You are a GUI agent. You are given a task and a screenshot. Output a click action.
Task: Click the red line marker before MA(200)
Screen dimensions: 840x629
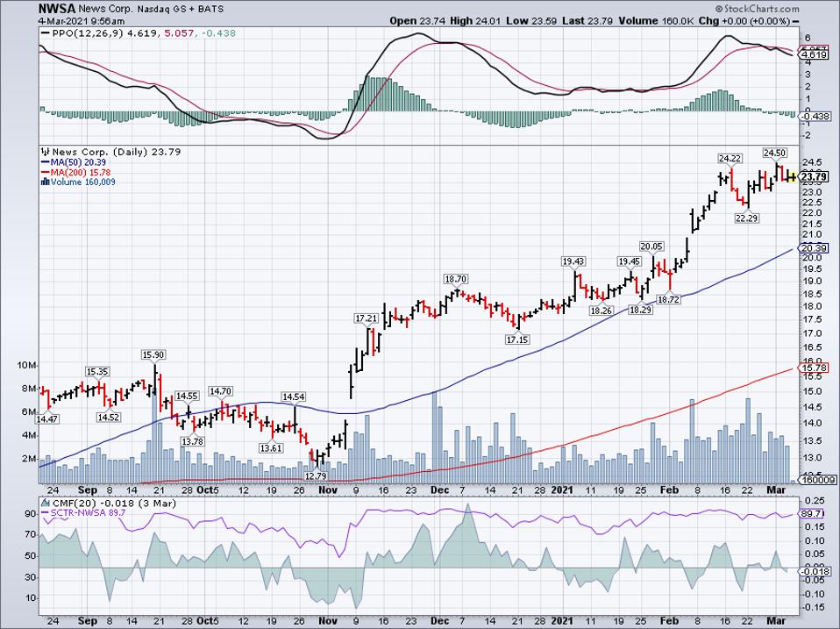pyautogui.click(x=46, y=173)
